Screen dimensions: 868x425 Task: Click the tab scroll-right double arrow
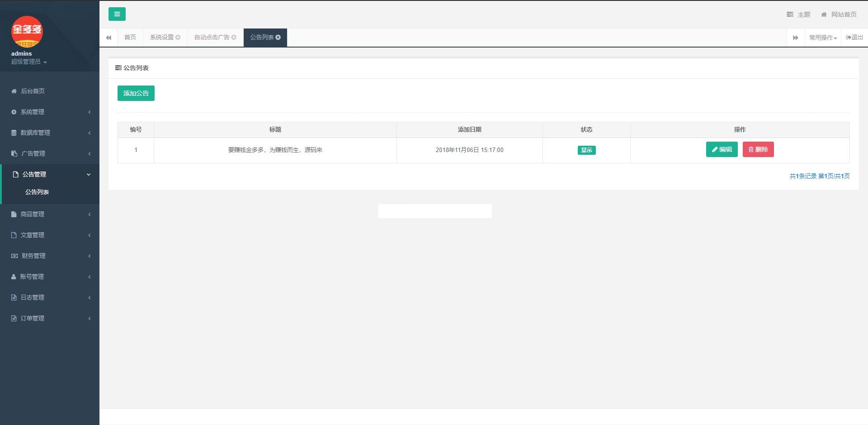tap(795, 38)
